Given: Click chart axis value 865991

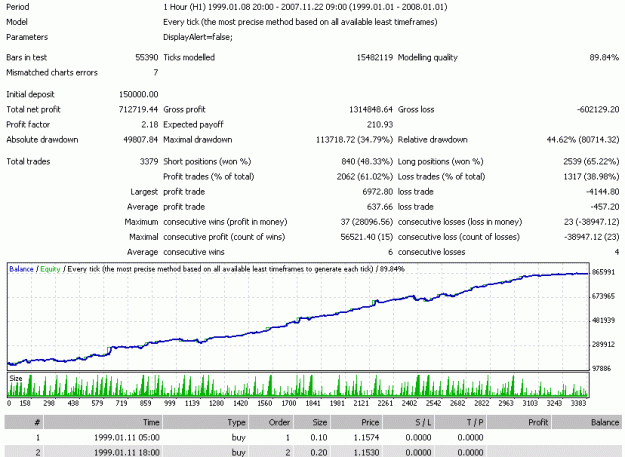Looking at the screenshot, I should (603, 272).
